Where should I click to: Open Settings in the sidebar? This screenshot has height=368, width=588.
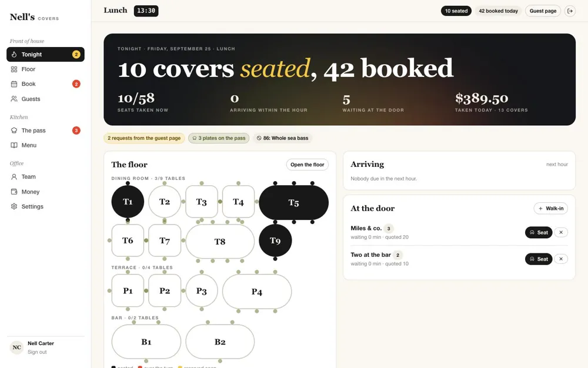coord(45,206)
